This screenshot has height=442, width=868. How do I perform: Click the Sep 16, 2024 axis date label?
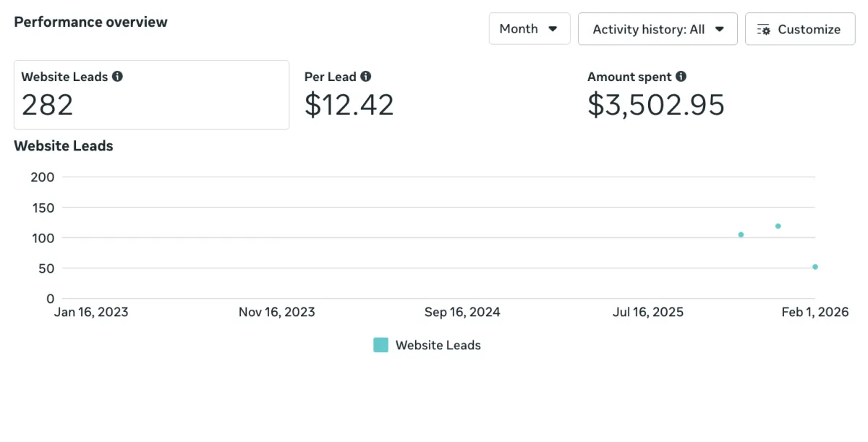[x=462, y=313]
